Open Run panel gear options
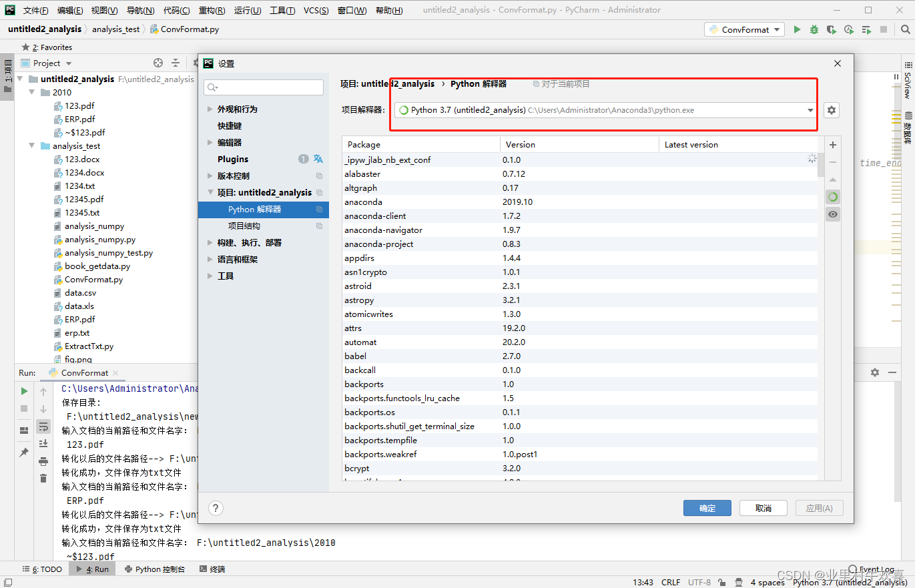This screenshot has height=588, width=915. coord(875,372)
